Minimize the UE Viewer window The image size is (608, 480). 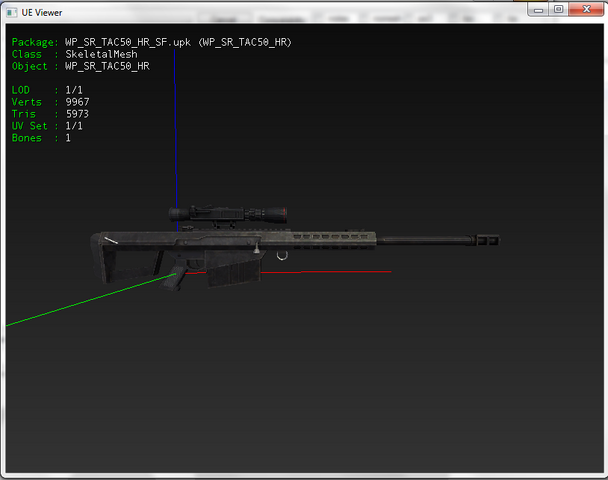(538, 9)
